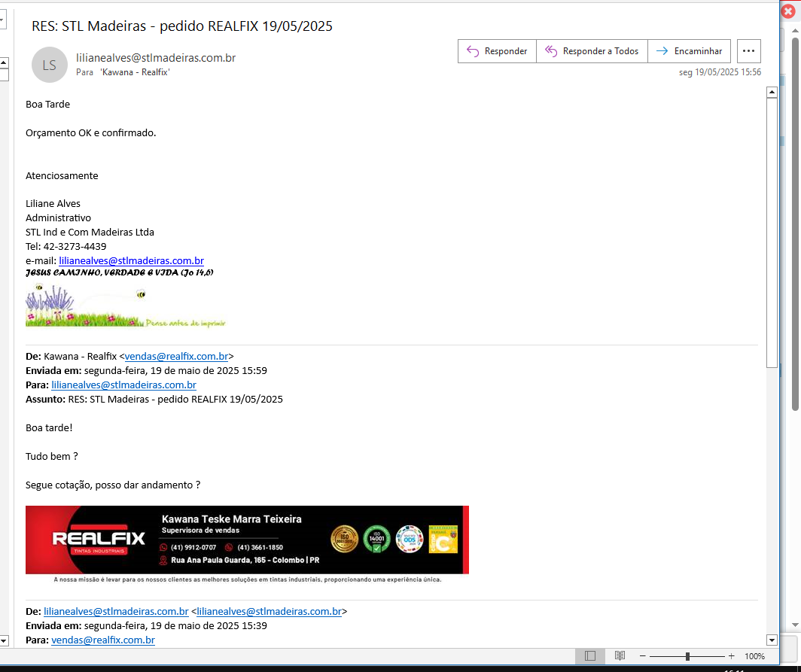Screen dimensions: 801x672
Task: Forward the email using Encaminhar
Action: click(689, 51)
